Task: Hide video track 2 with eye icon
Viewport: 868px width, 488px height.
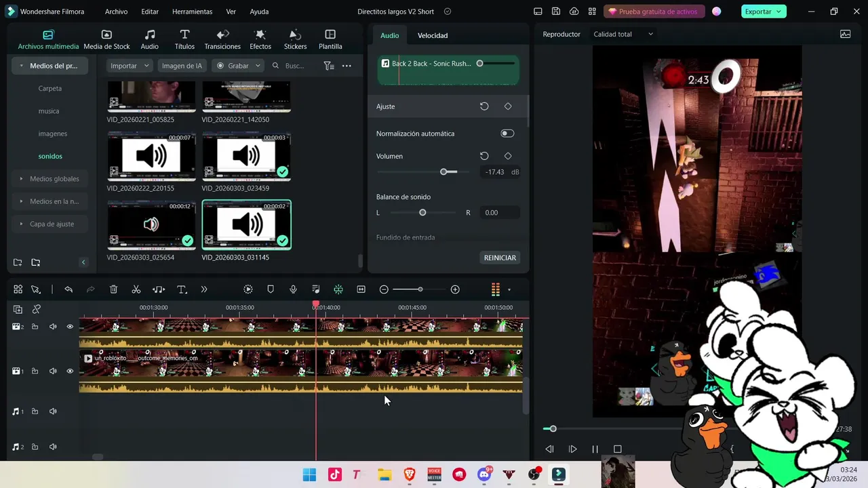Action: pyautogui.click(x=70, y=327)
